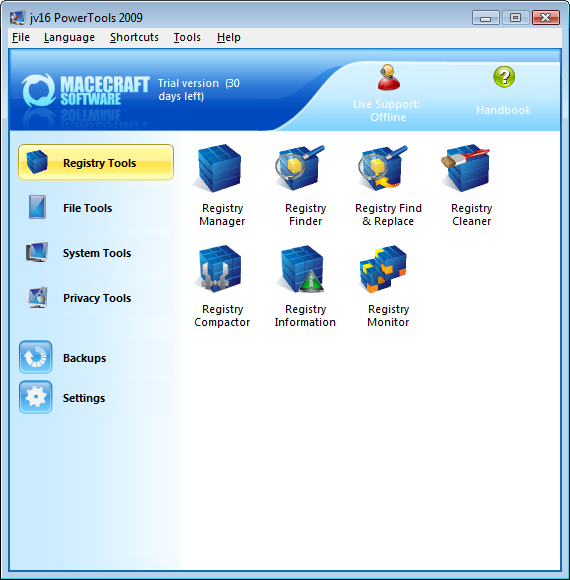Open the Help menu

[229, 37]
